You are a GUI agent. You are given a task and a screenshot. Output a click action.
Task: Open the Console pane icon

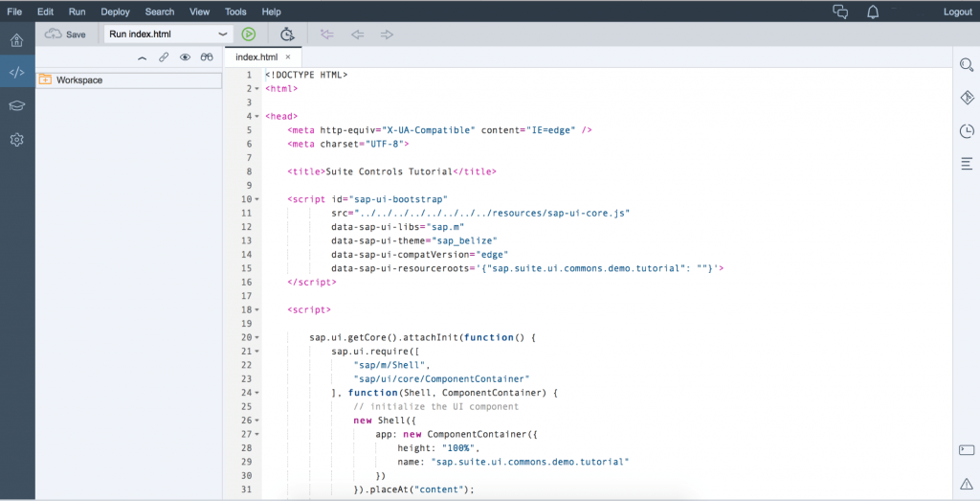(967, 450)
